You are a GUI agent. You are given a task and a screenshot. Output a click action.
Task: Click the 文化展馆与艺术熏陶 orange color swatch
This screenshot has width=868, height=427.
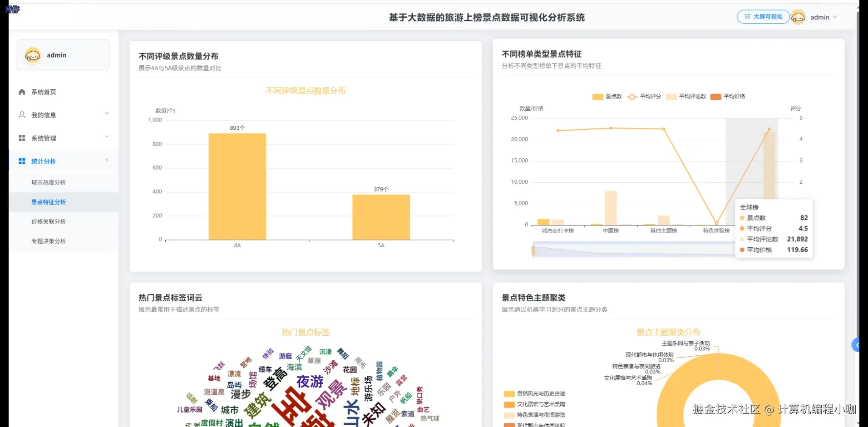[509, 404]
